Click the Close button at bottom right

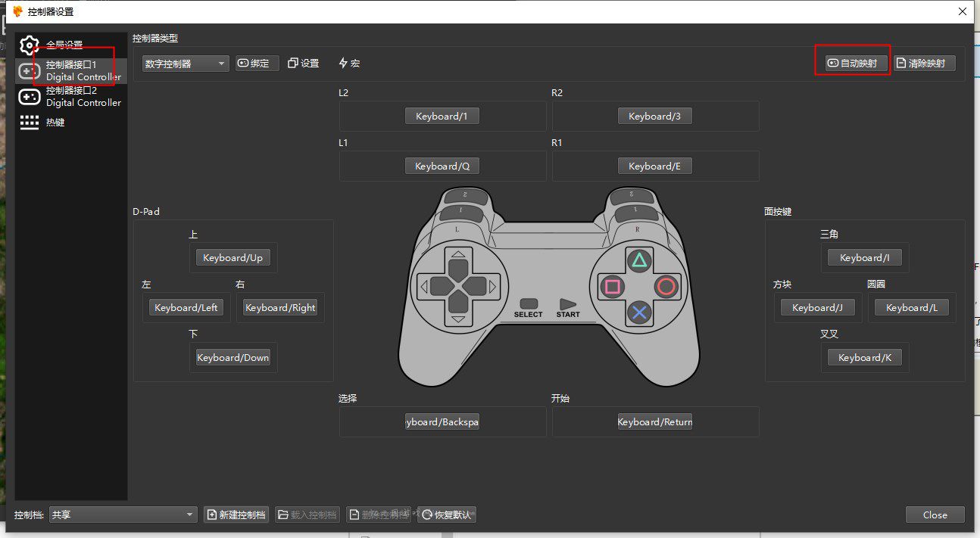click(x=935, y=515)
